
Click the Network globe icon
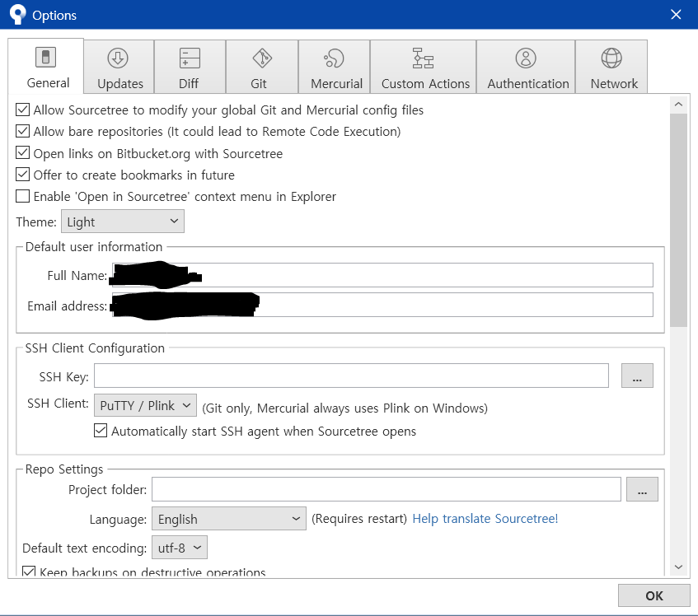click(611, 58)
